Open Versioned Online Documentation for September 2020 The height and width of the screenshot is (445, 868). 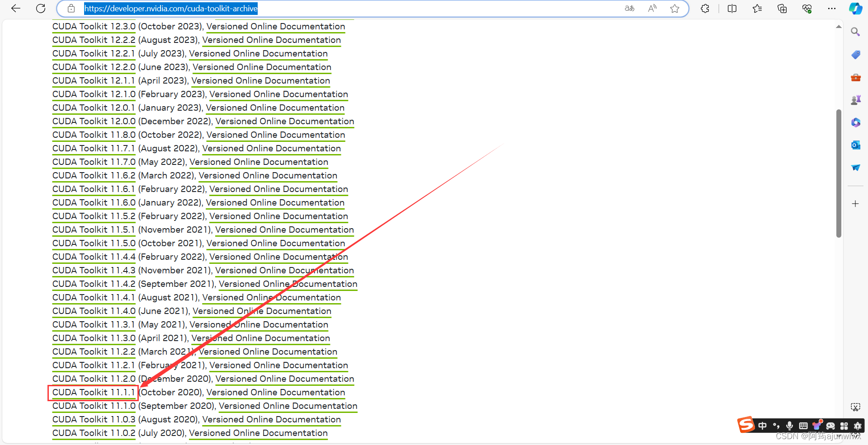[288, 406]
